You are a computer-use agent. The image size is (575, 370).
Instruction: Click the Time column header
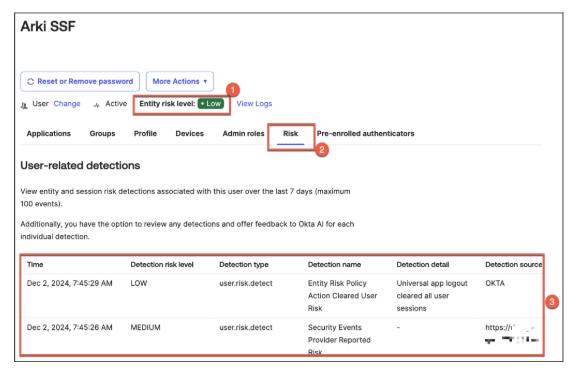point(35,264)
